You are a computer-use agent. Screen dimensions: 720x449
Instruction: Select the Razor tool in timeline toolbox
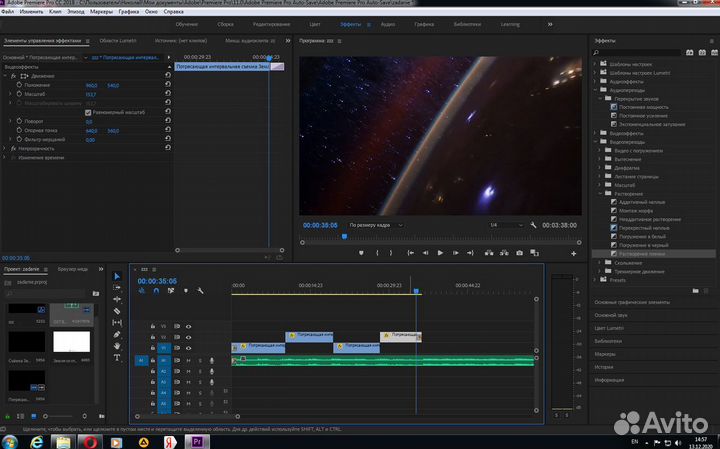117,311
